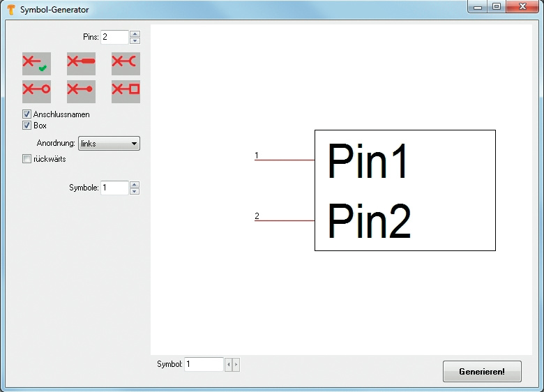Image resolution: width=544 pixels, height=392 pixels.
Task: Go to previous symbol with left arrow
Action: [x=228, y=365]
